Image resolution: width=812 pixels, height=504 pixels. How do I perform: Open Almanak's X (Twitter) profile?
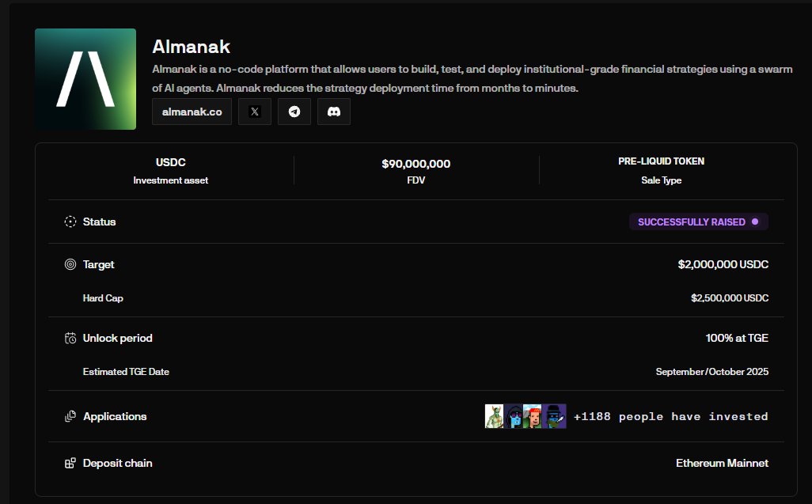[x=255, y=112]
